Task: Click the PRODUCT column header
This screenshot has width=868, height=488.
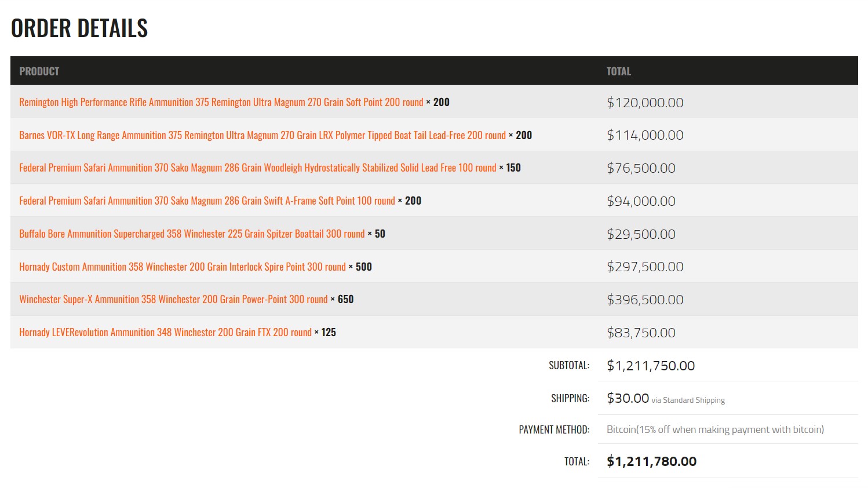Action: click(39, 71)
